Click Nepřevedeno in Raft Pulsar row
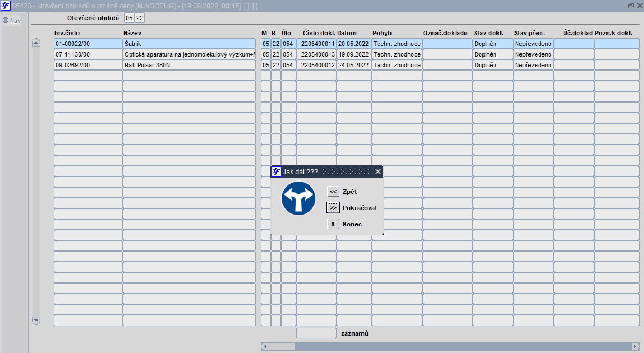Viewport: 644px width, 353px height. tap(533, 65)
